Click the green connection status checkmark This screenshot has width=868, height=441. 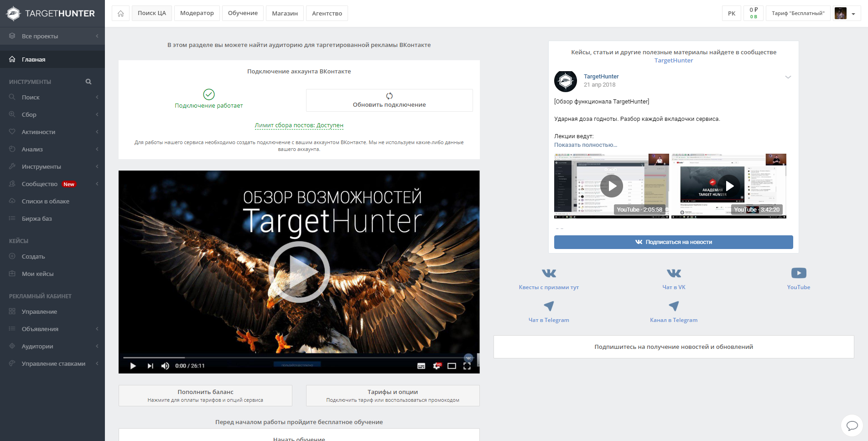click(209, 94)
